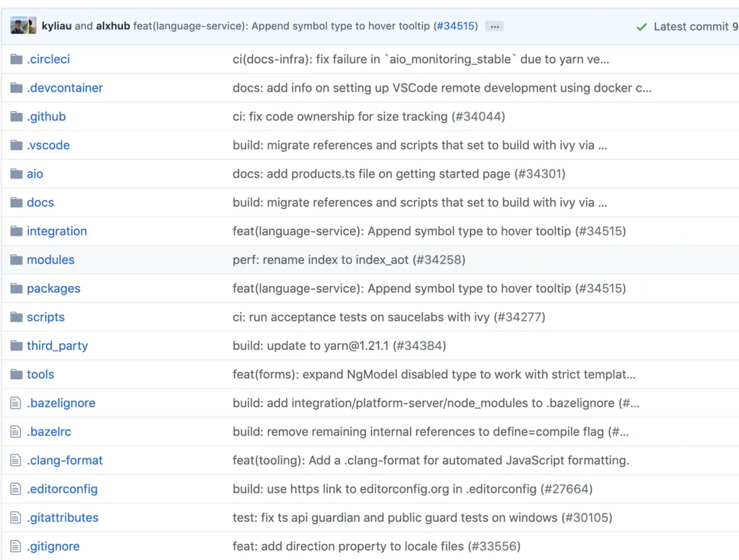Click the .gitignore file icon
The height and width of the screenshot is (560, 739).
(17, 547)
